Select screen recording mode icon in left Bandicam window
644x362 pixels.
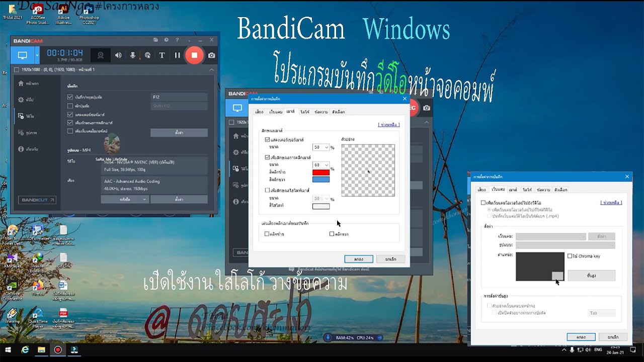(x=22, y=55)
